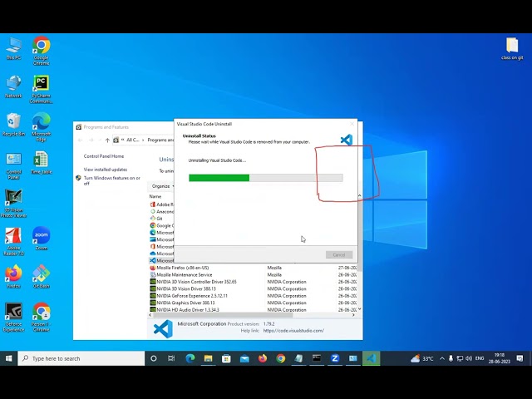Switch to the terminal window on taskbar

(x=317, y=358)
